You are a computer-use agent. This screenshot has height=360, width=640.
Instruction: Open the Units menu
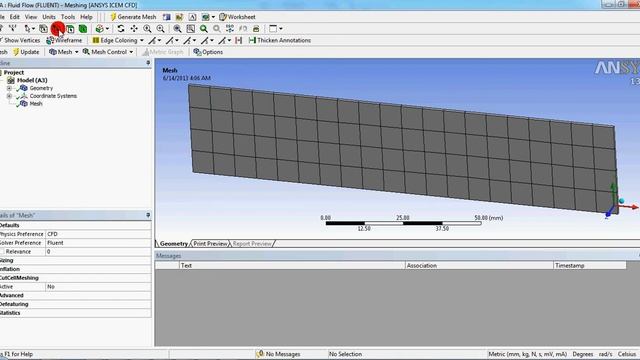[49, 17]
